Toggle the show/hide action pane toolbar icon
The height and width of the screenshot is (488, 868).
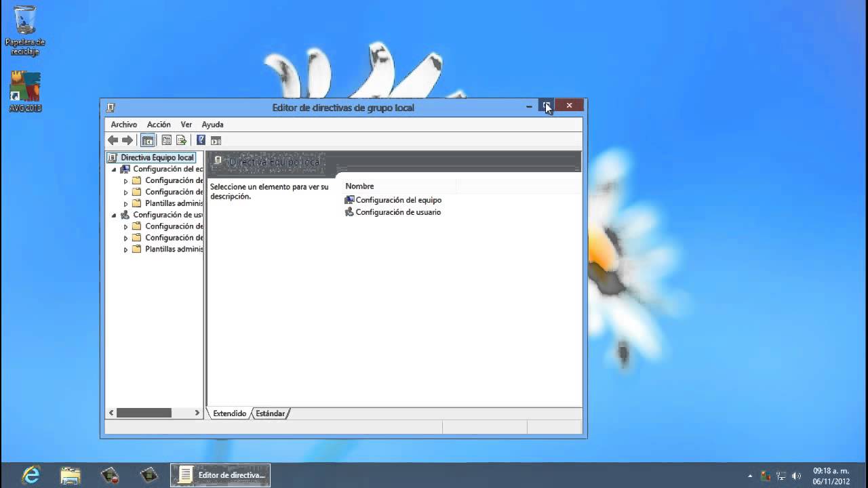(216, 140)
